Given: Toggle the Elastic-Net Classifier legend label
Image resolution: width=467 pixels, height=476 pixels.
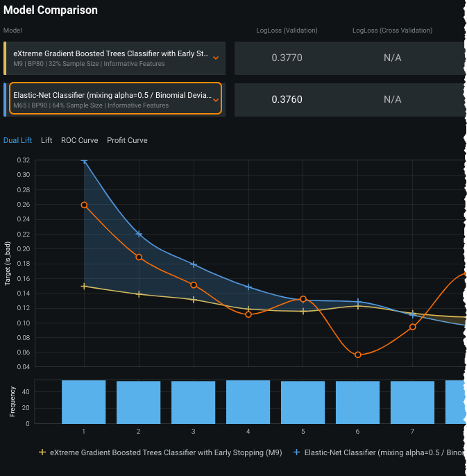Looking at the screenshot, I should [x=384, y=452].
